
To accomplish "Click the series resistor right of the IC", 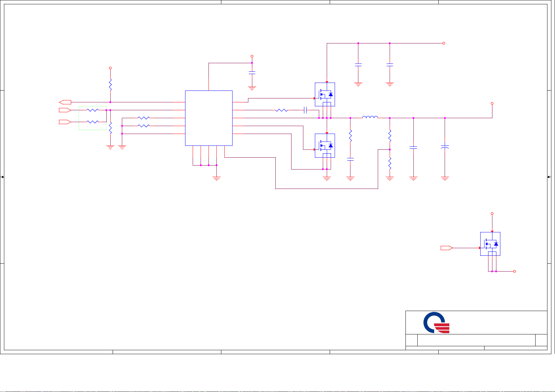I will click(281, 110).
